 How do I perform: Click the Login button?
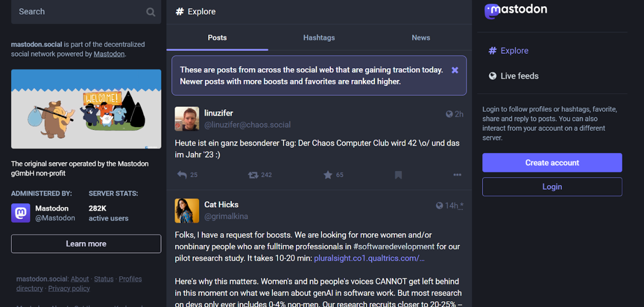coord(552,187)
